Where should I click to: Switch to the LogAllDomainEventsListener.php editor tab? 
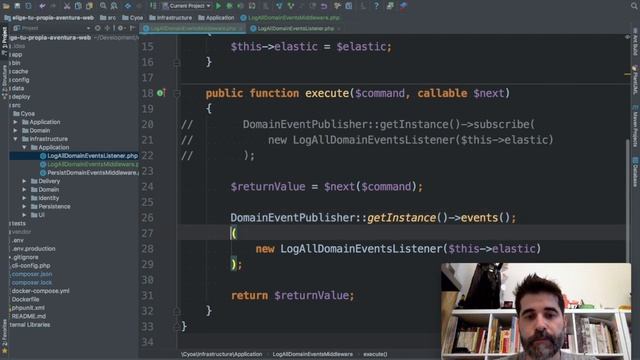click(x=296, y=29)
